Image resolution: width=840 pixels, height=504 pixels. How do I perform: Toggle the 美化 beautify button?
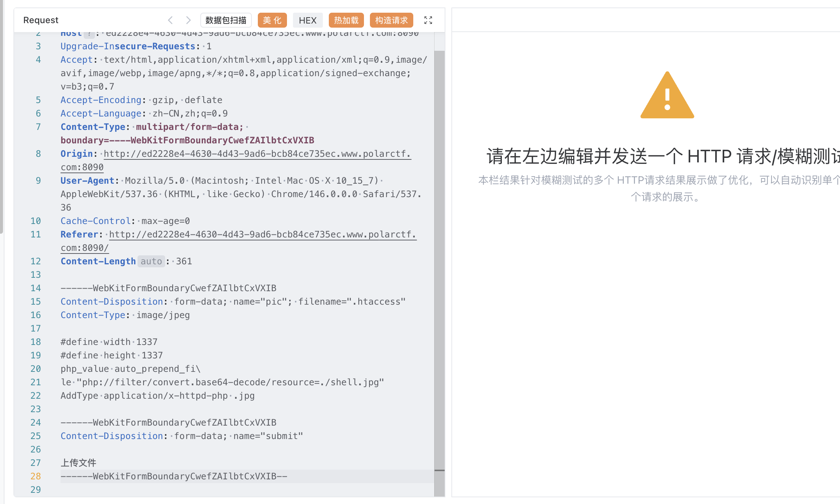272,20
